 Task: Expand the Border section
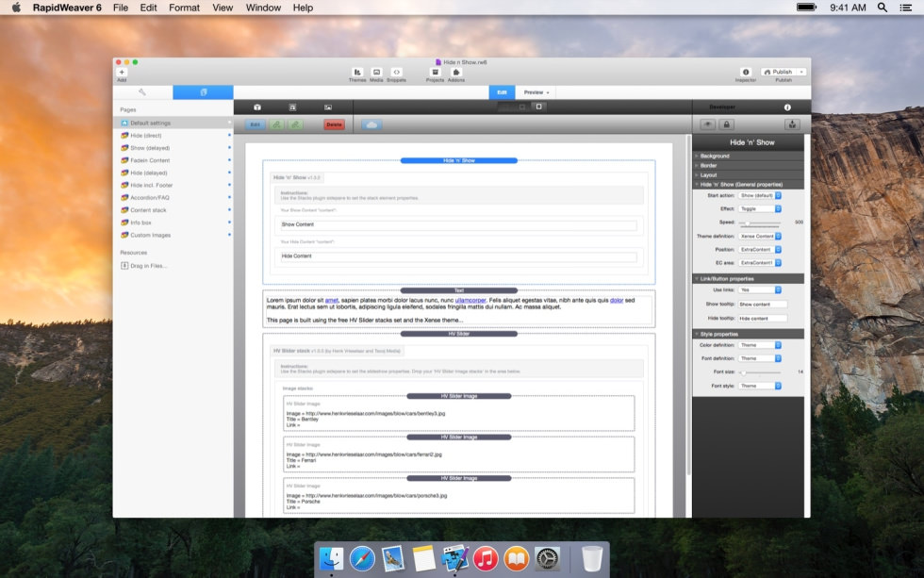point(748,166)
